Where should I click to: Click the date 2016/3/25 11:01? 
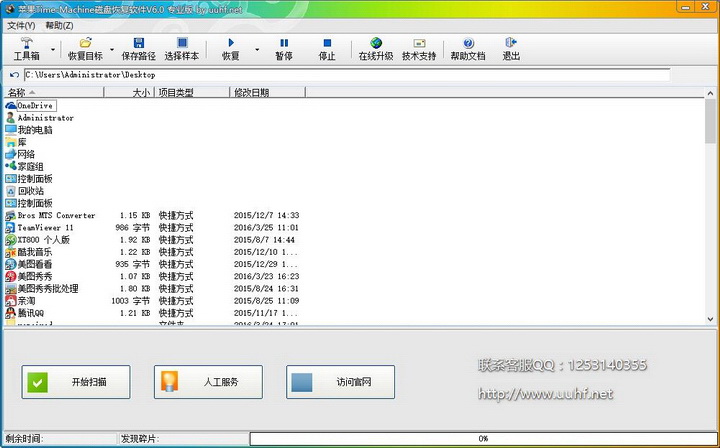(266, 228)
